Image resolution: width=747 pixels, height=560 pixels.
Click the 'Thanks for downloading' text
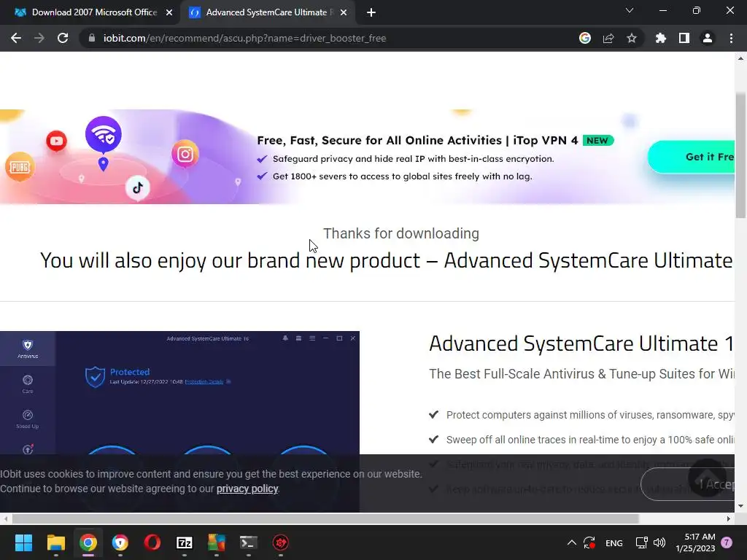[x=401, y=233]
